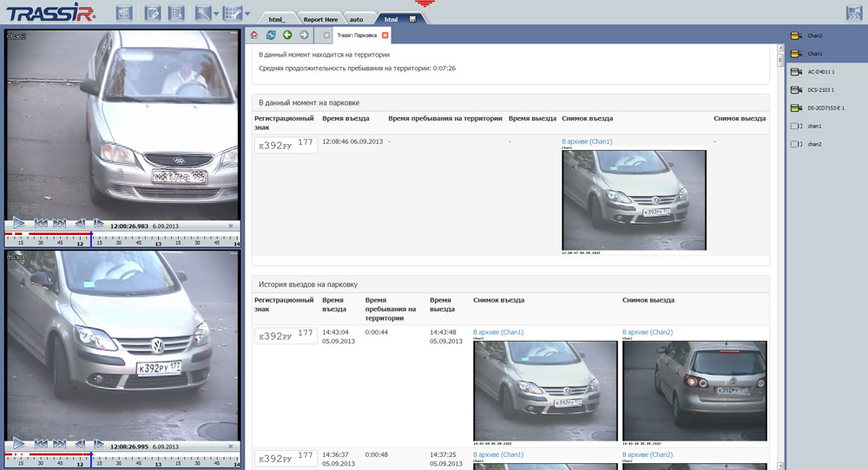Close the Trassir: Парковка browser tab
868x470 pixels.
coord(385,36)
